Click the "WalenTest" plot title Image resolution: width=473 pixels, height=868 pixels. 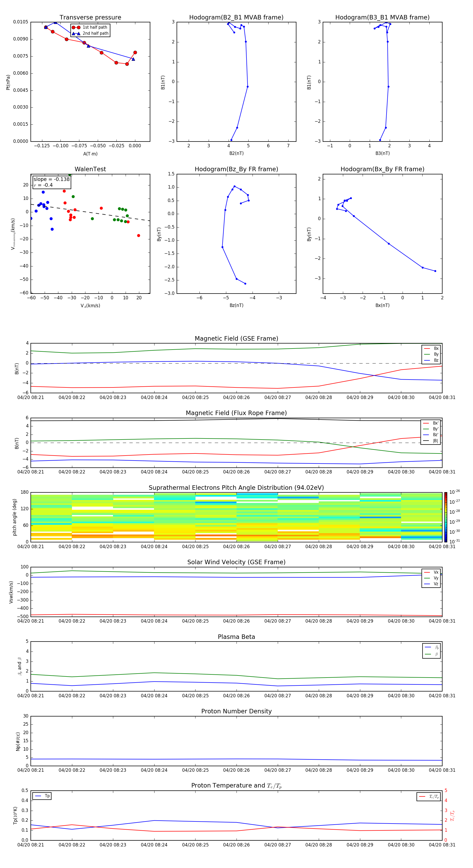pyautogui.click(x=90, y=169)
